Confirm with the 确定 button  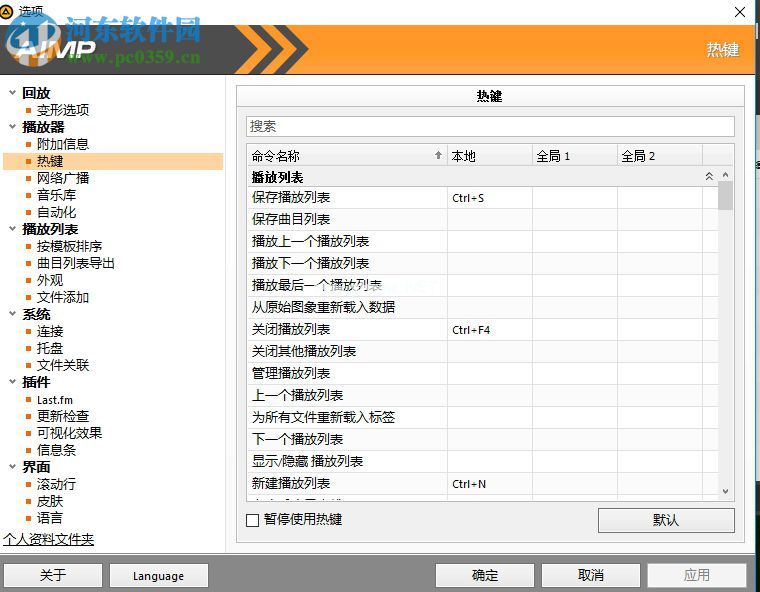[x=485, y=576]
